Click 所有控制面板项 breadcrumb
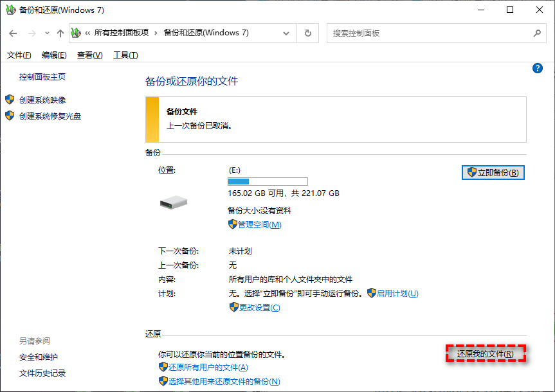 tap(122, 33)
